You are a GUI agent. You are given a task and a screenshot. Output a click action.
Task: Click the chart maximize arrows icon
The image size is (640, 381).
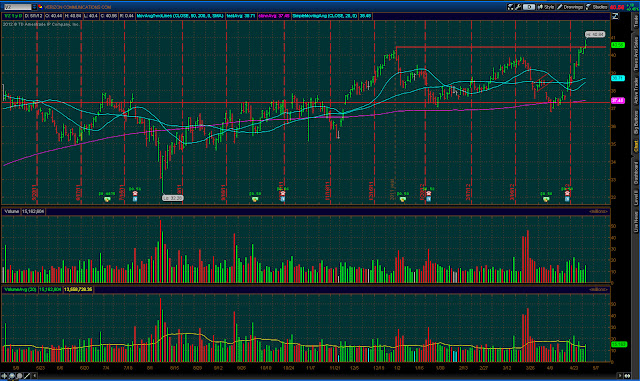tap(615, 16)
